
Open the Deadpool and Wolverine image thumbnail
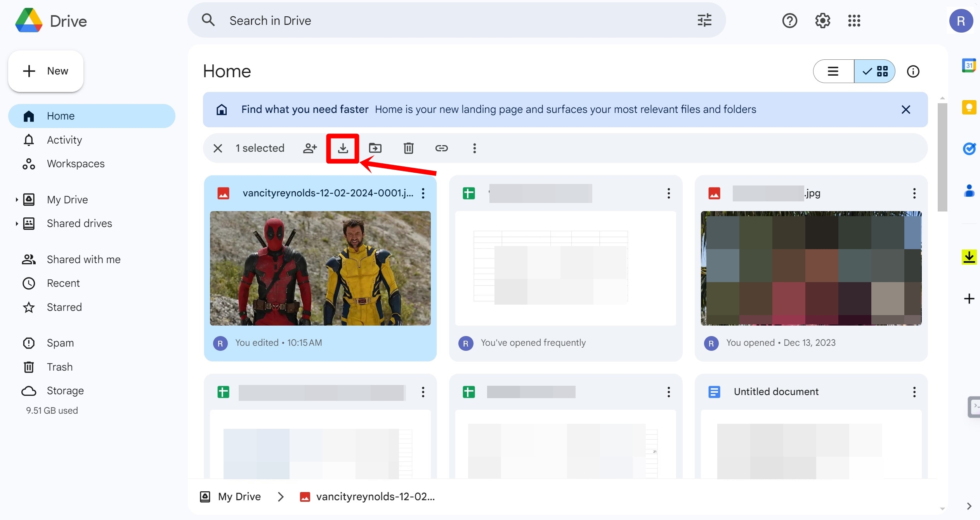pos(320,269)
